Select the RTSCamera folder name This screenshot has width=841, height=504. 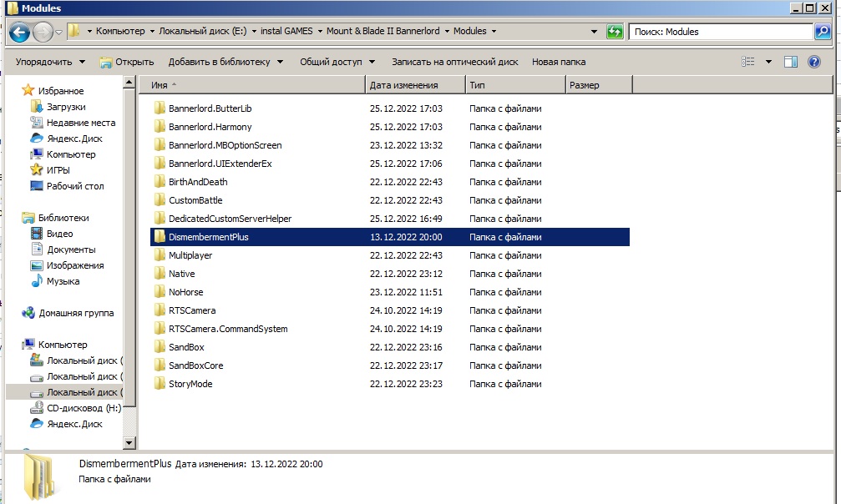(x=192, y=310)
